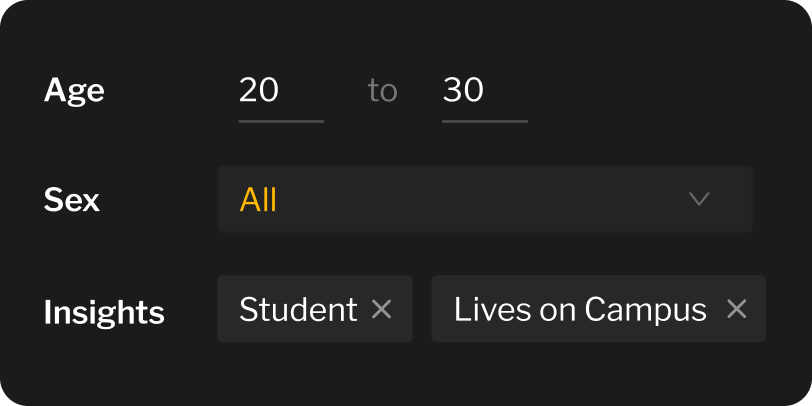
Task: Expand the Sex dropdown chevron
Action: coord(699,199)
